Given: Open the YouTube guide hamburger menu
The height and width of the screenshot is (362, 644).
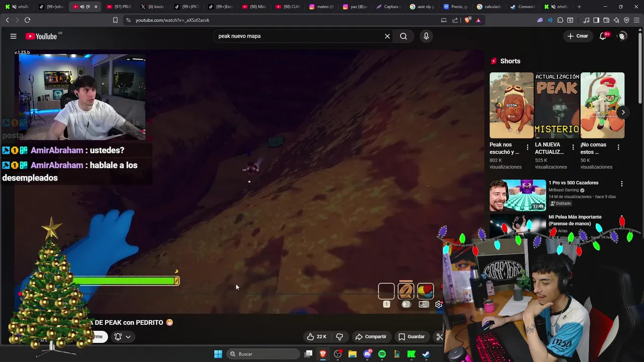Looking at the screenshot, I should (14, 36).
